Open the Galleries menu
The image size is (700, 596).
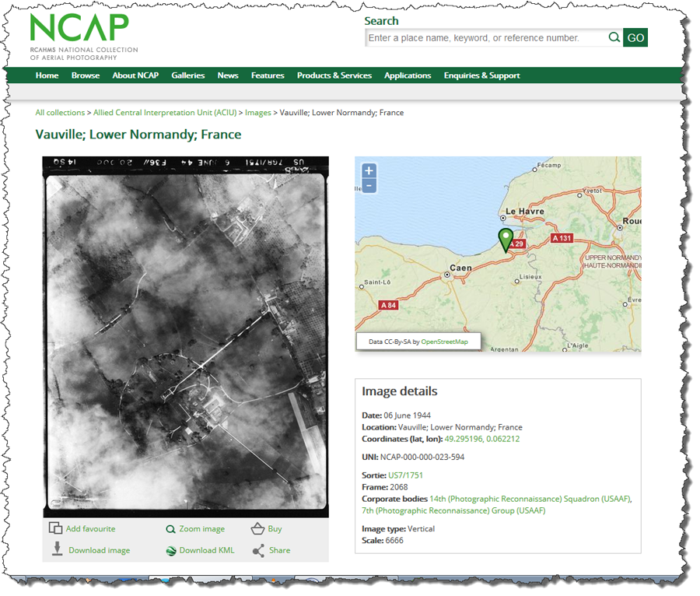pyautogui.click(x=188, y=75)
